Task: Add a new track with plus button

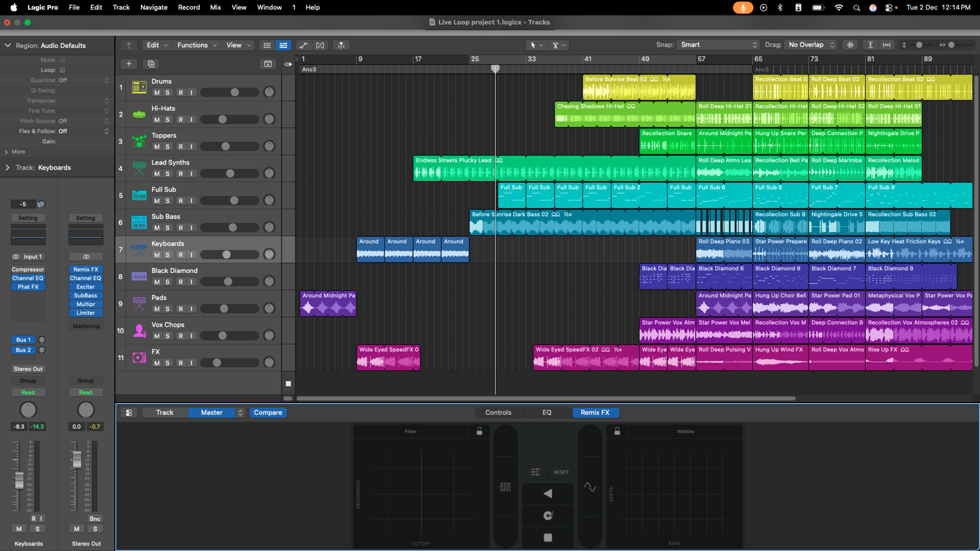Action: 129,64
